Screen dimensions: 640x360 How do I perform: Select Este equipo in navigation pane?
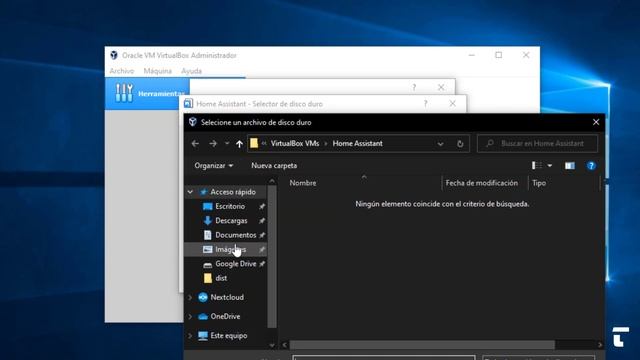(229, 336)
